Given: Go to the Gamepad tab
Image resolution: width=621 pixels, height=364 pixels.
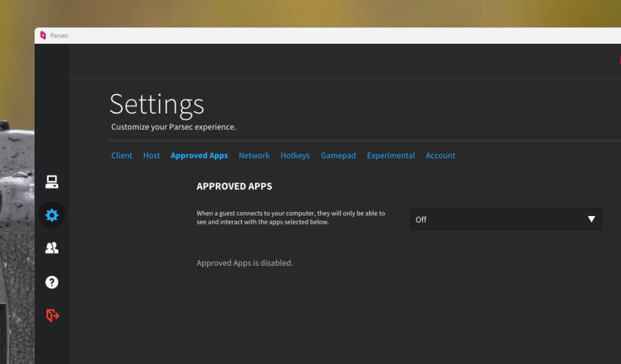Looking at the screenshot, I should [338, 155].
